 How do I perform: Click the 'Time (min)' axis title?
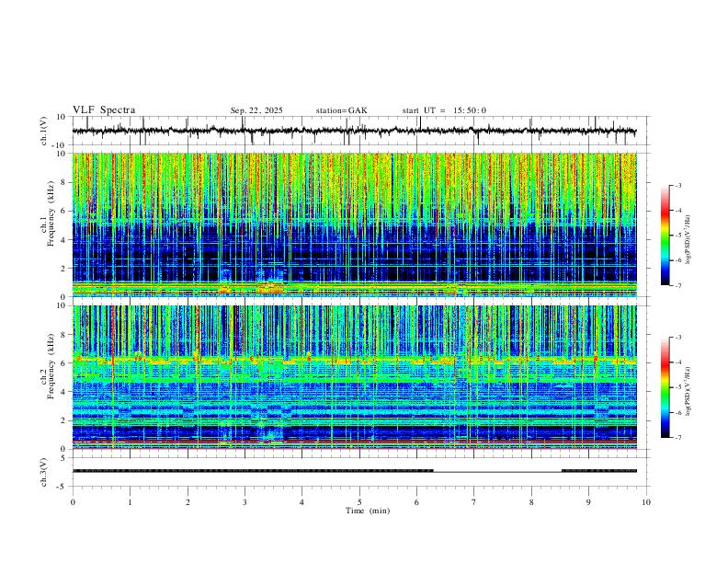[368, 511]
